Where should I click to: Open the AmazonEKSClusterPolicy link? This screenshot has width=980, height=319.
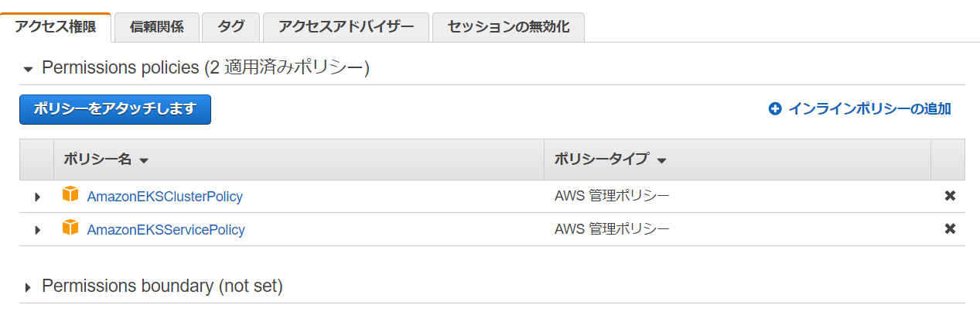[x=165, y=197]
